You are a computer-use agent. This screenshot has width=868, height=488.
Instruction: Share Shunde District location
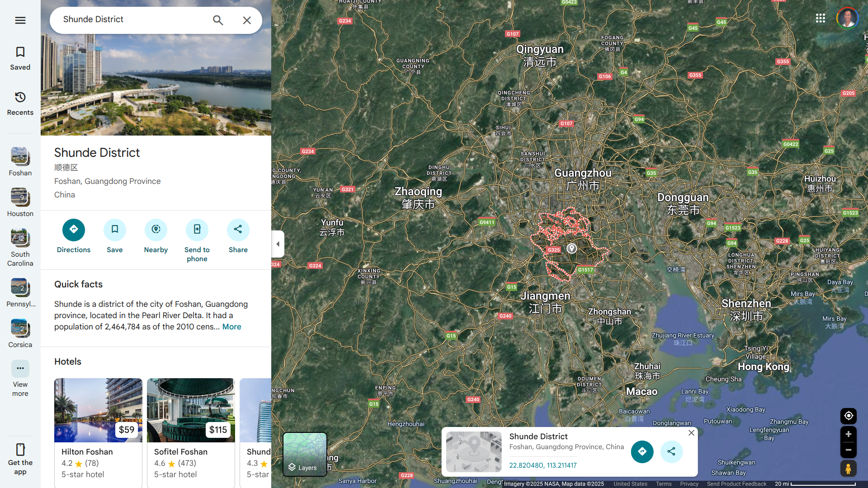[238, 230]
